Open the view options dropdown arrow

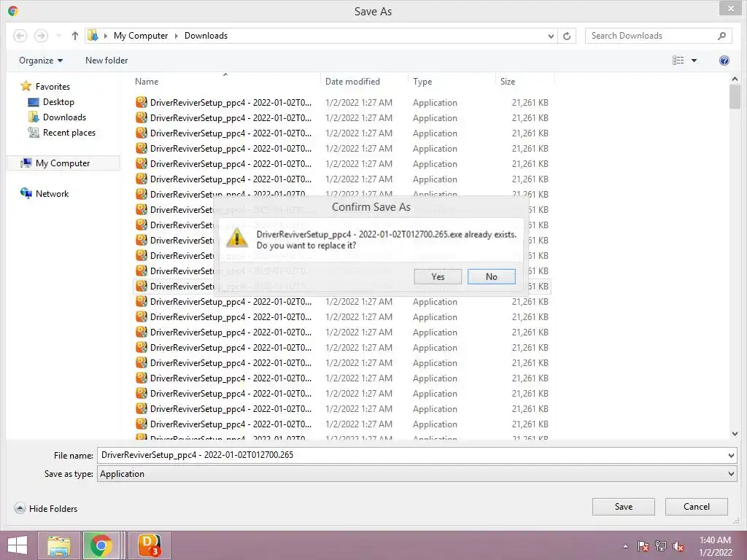pyautogui.click(x=694, y=61)
